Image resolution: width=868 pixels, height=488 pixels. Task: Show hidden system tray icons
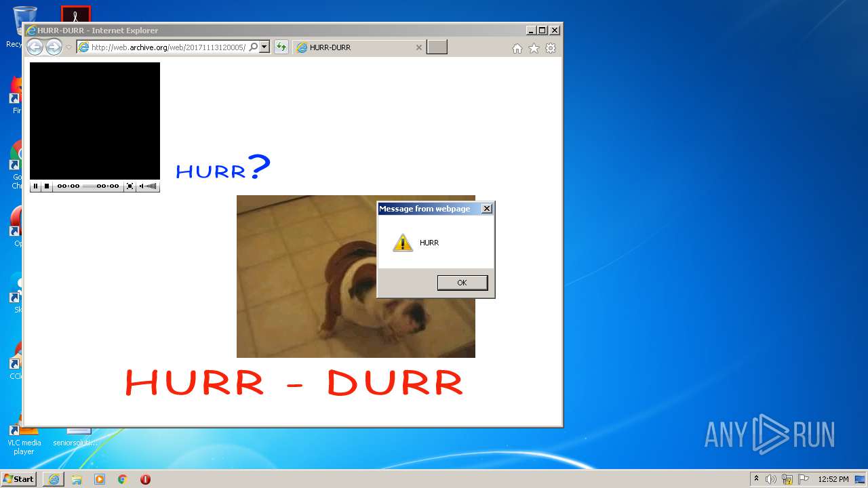(757, 479)
